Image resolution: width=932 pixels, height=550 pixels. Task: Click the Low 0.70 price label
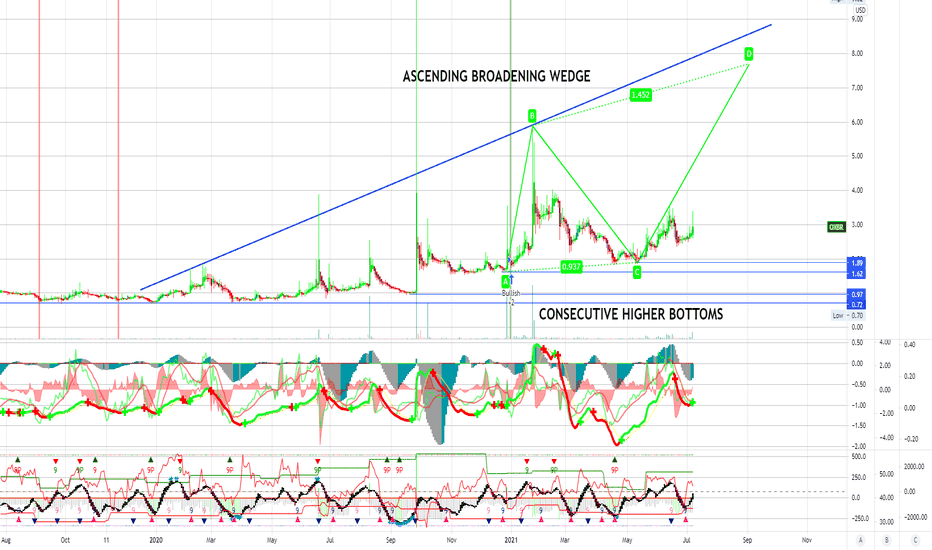[848, 315]
